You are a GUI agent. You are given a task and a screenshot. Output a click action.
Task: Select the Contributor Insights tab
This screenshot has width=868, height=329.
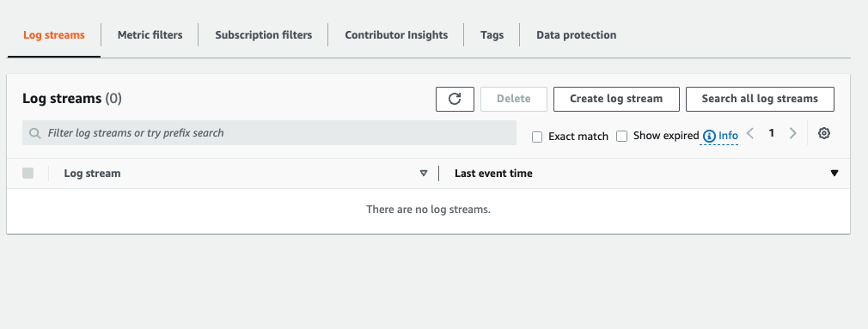(x=396, y=35)
